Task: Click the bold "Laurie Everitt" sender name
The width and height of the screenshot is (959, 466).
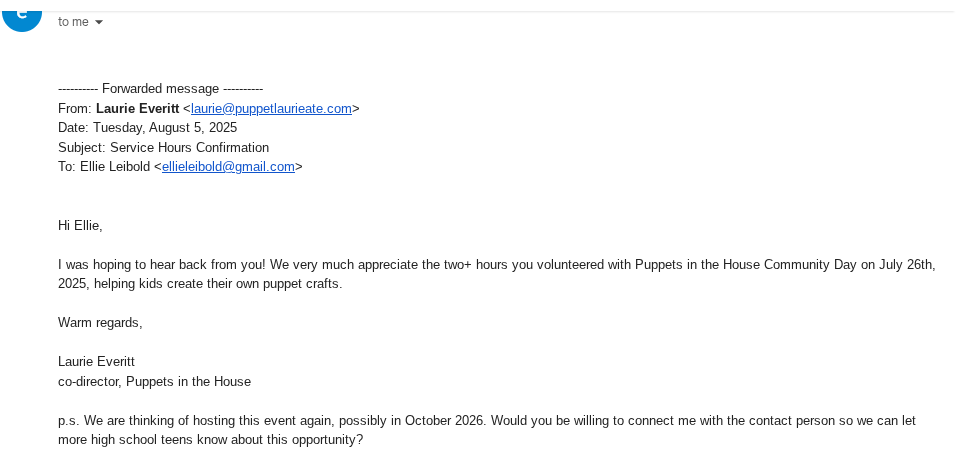Action: [x=138, y=109]
